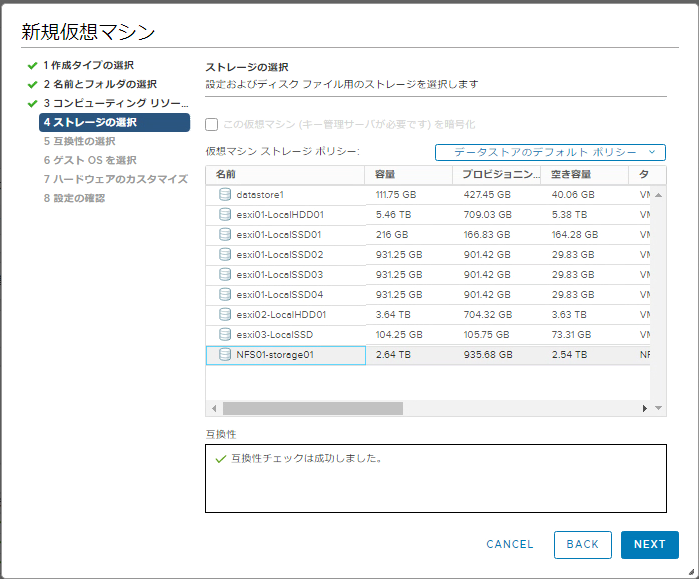
Task: Click the 935.68 GB provisioned cell
Action: 488,355
